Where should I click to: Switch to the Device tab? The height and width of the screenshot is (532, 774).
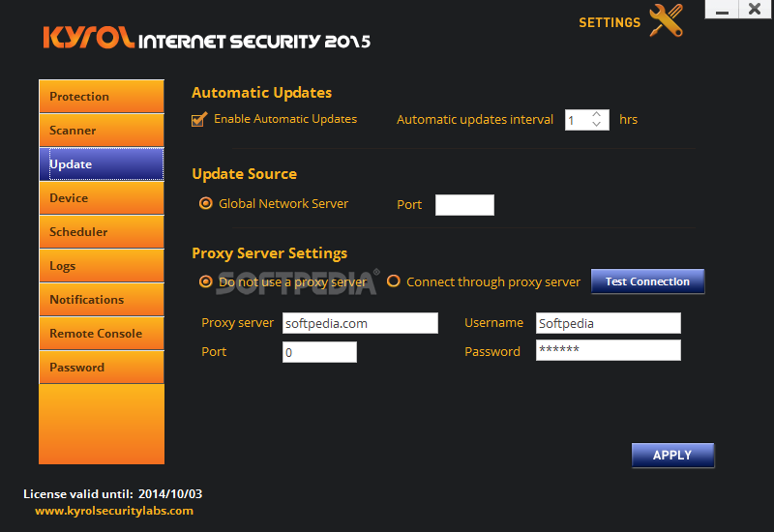[x=102, y=198]
